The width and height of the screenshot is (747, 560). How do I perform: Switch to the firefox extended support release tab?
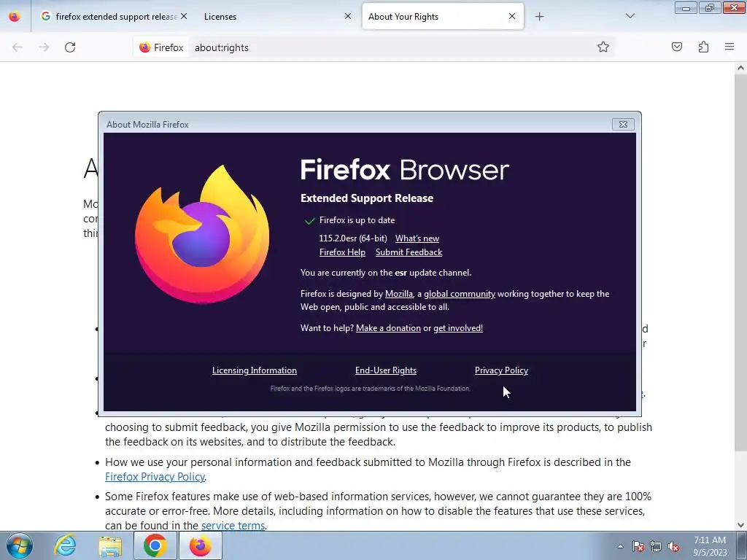[x=116, y=17]
